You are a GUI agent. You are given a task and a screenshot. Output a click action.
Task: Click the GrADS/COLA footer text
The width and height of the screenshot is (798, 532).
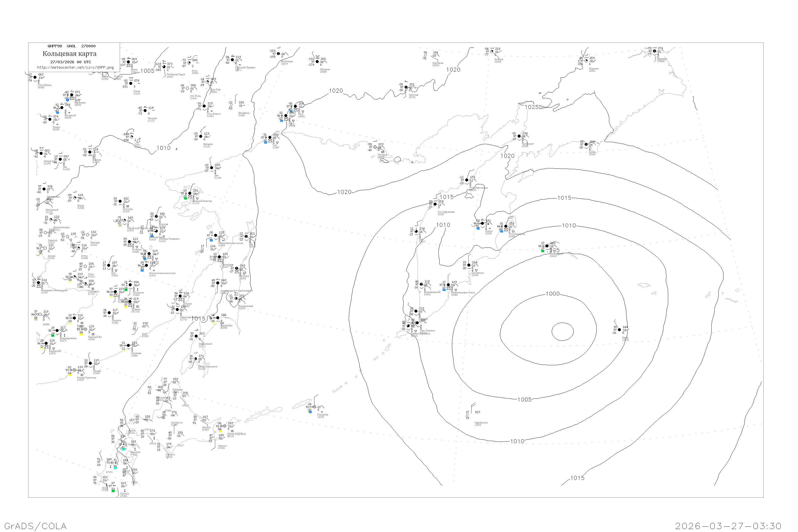[35, 526]
